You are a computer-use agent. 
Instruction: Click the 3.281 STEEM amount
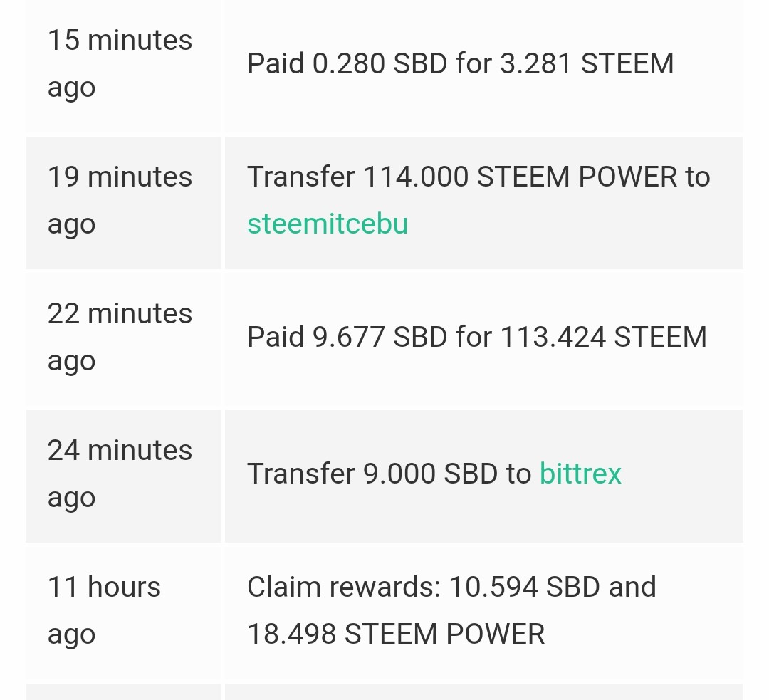pyautogui.click(x=587, y=64)
